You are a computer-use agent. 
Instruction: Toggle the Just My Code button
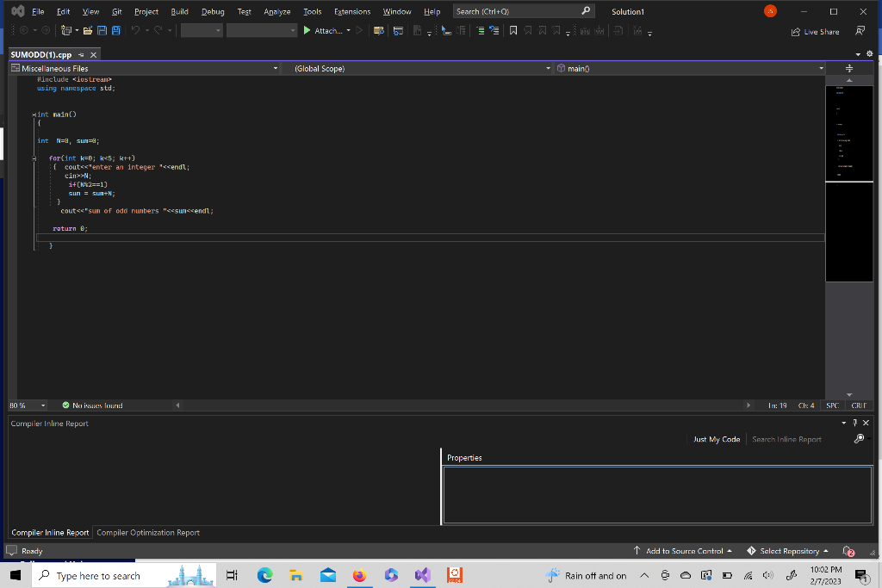(717, 439)
